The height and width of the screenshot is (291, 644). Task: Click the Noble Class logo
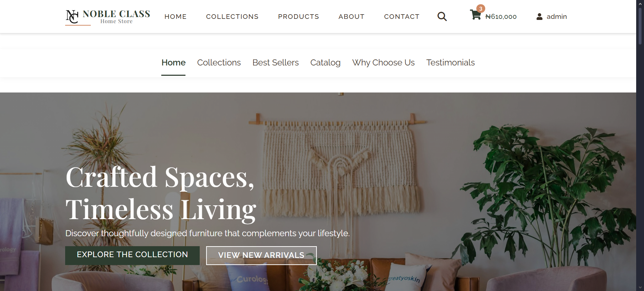point(108,17)
